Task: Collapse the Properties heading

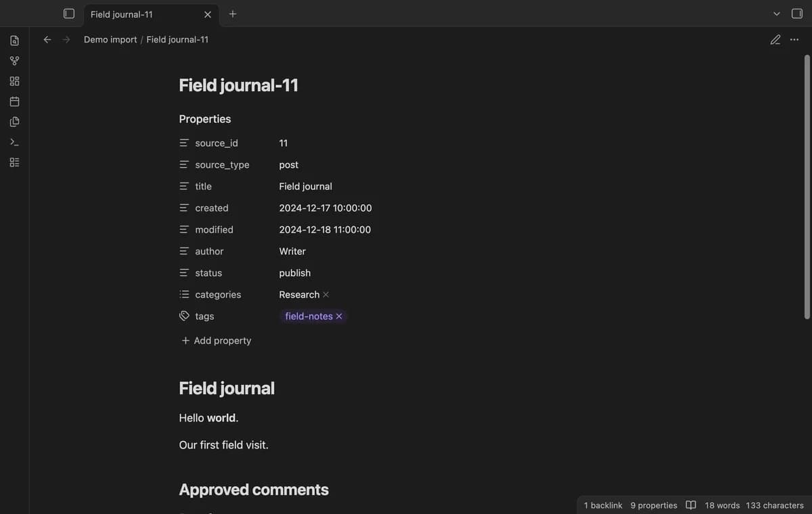Action: 205,119
